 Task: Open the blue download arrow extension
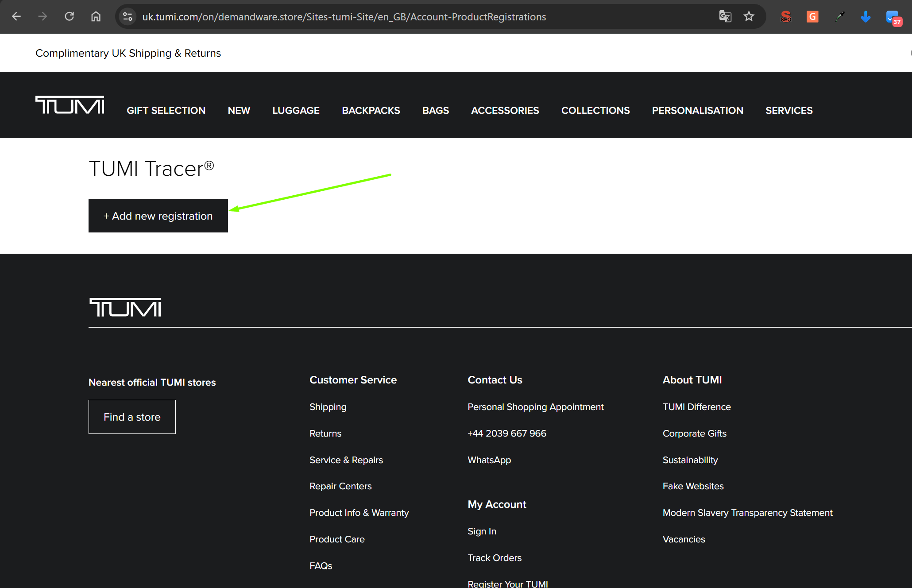(866, 17)
